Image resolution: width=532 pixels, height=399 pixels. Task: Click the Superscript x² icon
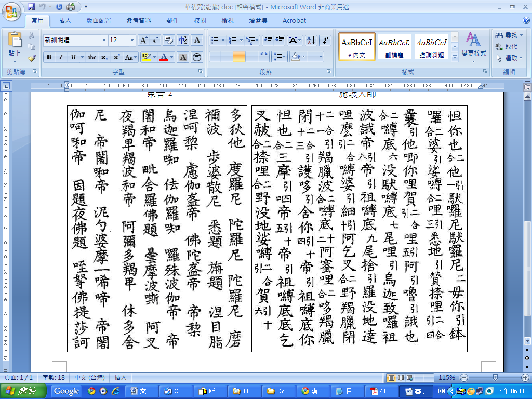click(116, 57)
